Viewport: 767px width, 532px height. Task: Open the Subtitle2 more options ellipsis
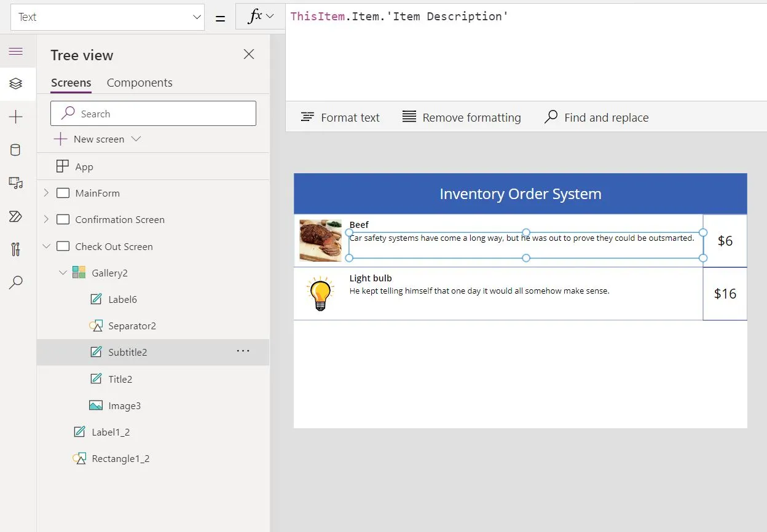click(243, 351)
